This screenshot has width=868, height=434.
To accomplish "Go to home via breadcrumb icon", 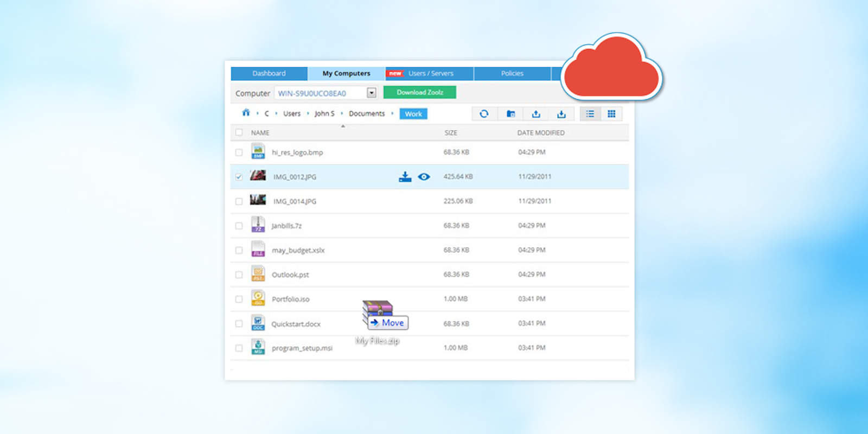I will [246, 113].
